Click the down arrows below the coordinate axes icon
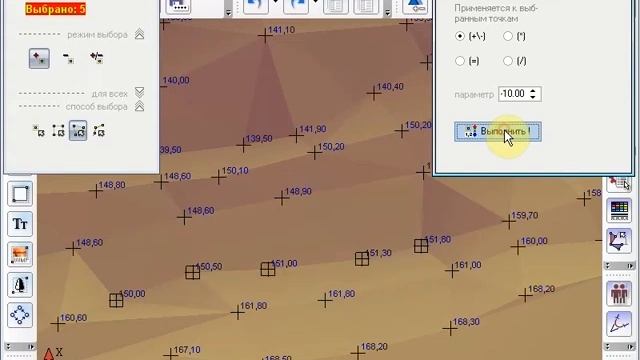 click(607, 347)
